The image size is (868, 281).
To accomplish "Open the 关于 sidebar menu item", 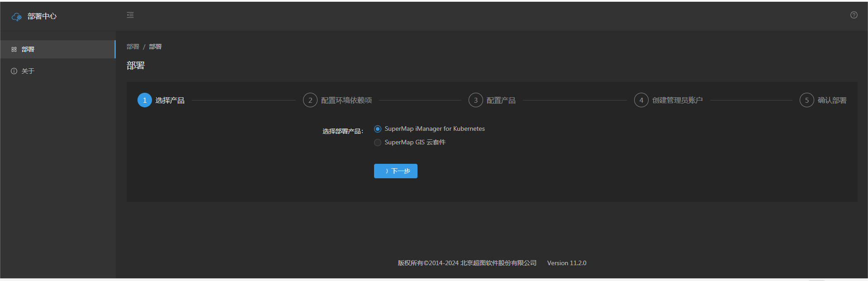I will [x=58, y=71].
